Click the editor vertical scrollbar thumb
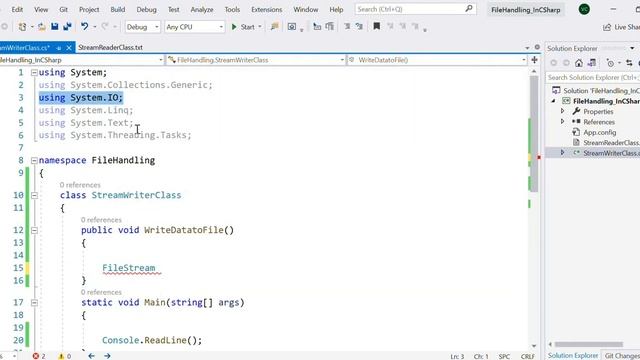Image resolution: width=640 pixels, height=360 pixels. tap(533, 134)
